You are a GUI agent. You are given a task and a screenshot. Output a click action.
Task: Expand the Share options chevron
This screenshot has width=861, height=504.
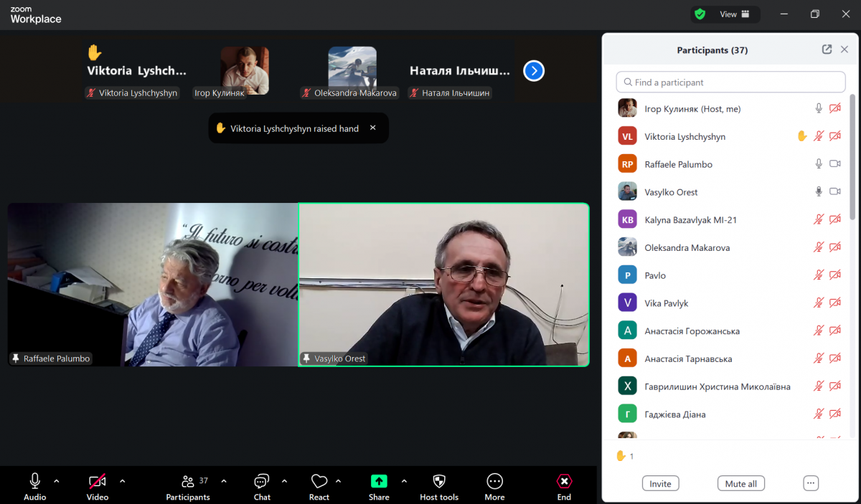pos(404,481)
